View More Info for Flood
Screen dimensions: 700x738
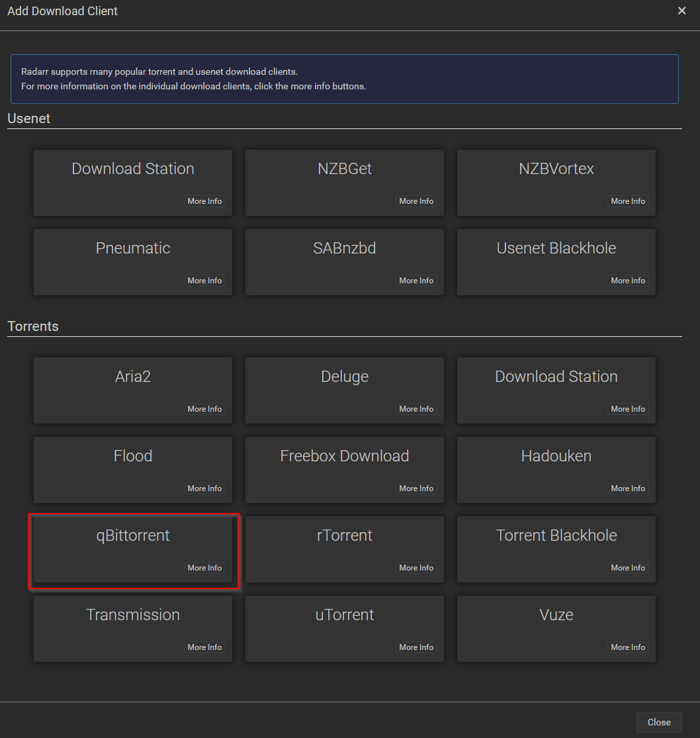(x=204, y=488)
